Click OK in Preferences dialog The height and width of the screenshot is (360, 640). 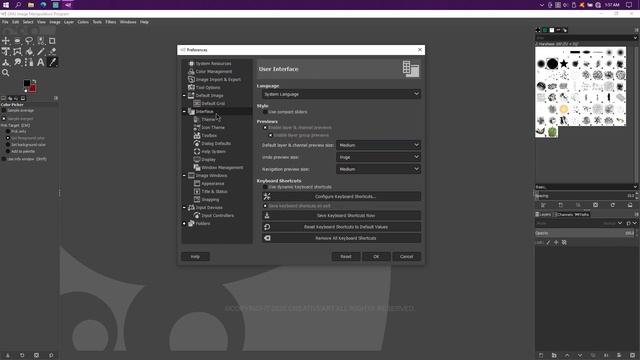coord(376,257)
